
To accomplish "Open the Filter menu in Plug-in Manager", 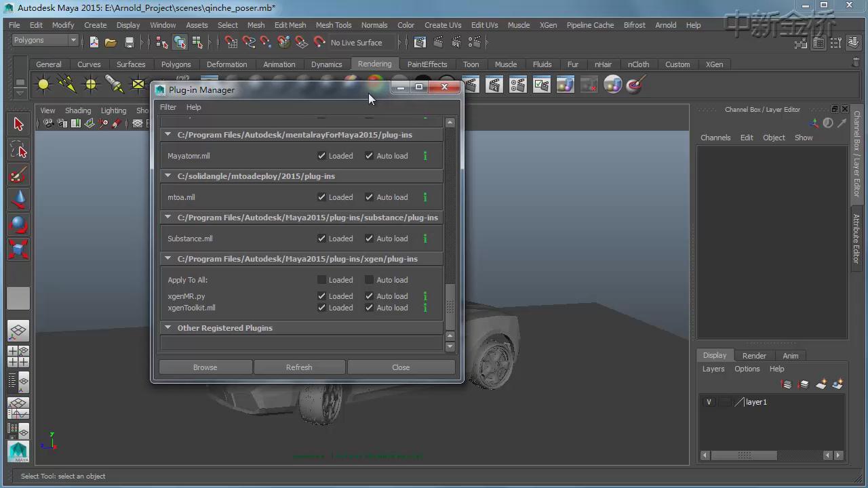I will tap(167, 107).
